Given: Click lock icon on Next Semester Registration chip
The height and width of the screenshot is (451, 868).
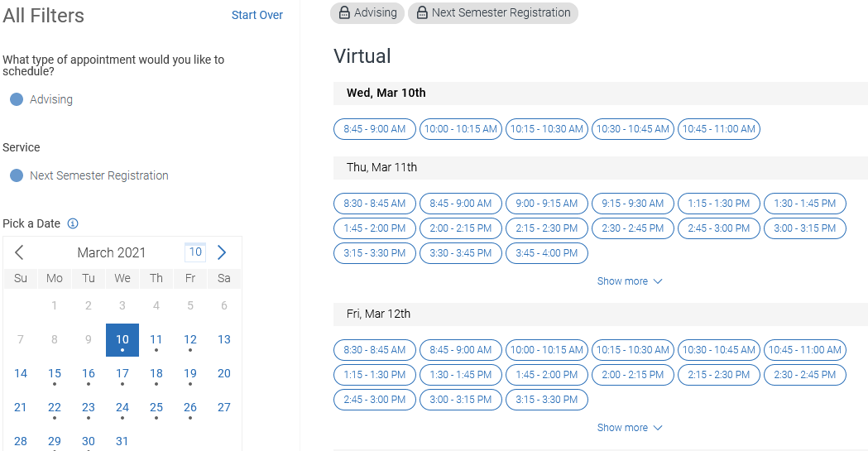Looking at the screenshot, I should (422, 13).
